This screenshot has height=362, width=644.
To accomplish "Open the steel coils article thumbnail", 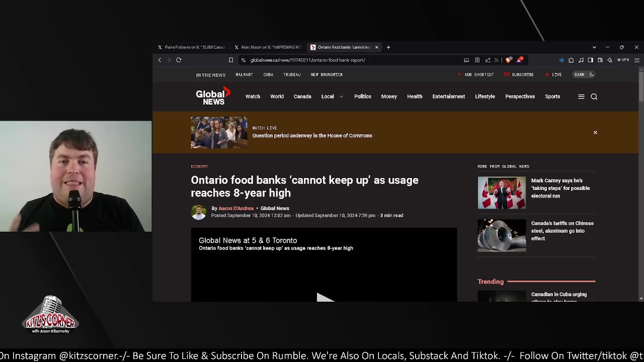I will point(502,235).
